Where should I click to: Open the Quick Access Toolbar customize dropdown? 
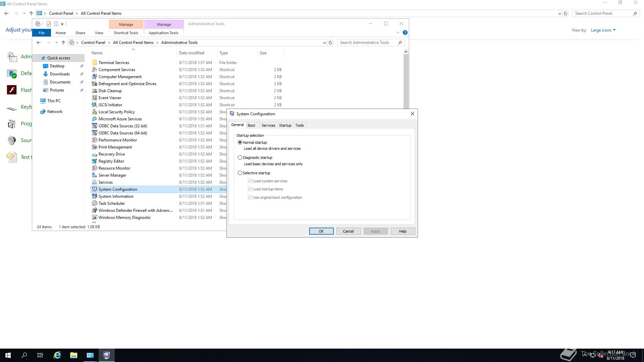[x=62, y=24]
